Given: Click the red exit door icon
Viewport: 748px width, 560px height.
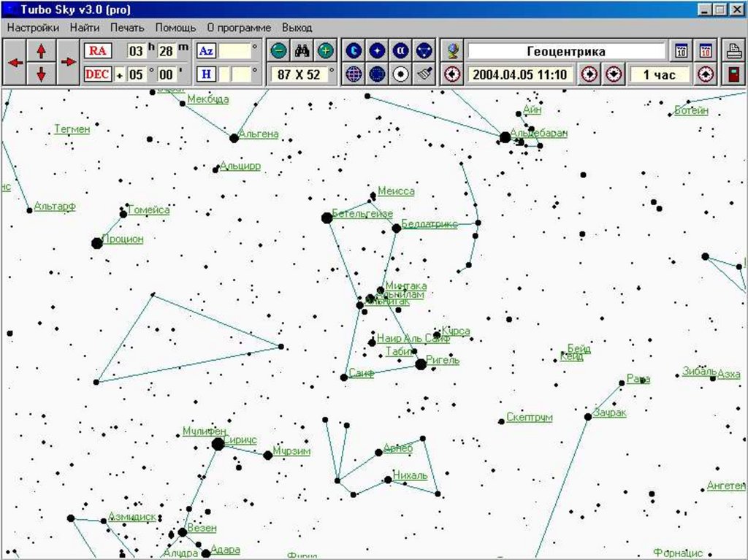Looking at the screenshot, I should tap(734, 74).
